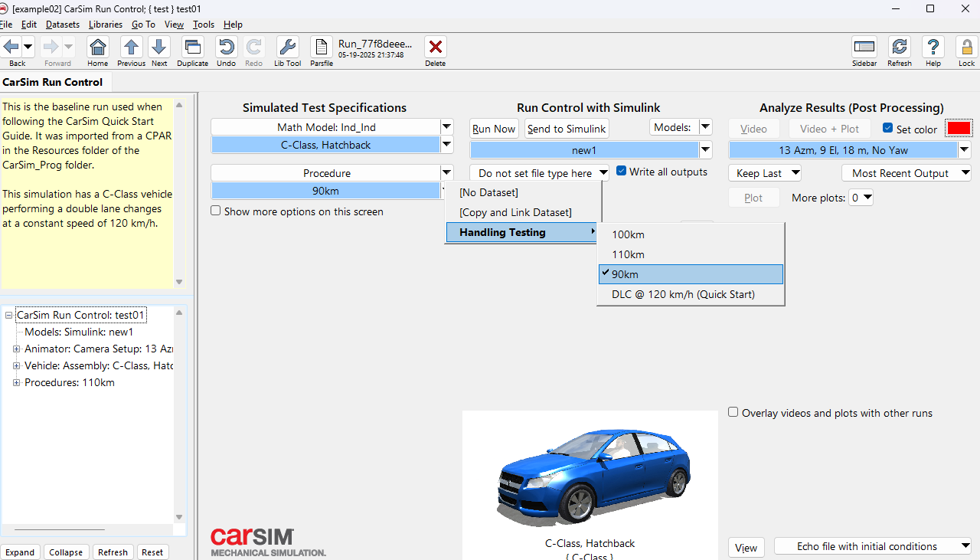
Task: Go to the Next dataset
Action: tap(158, 46)
